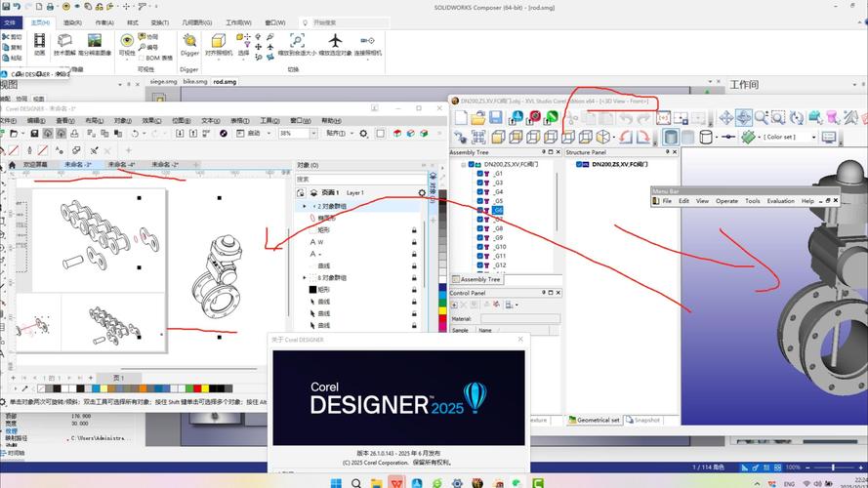The width and height of the screenshot is (868, 488).
Task: Uncheck _G8 in the Assembly Tree
Action: [480, 228]
